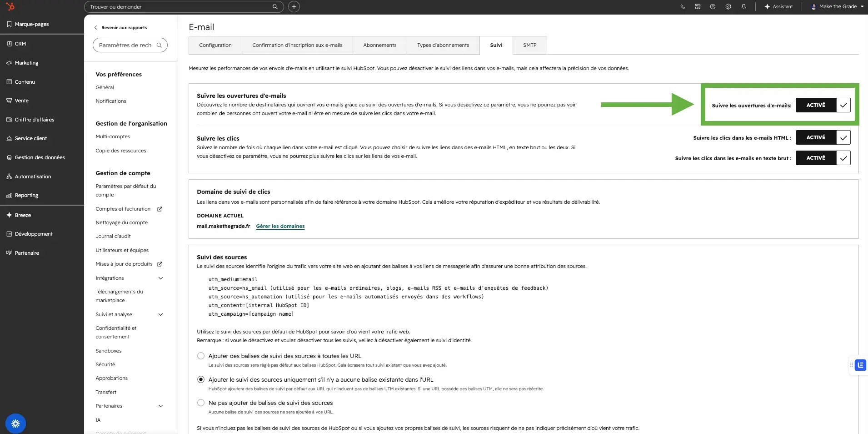
Task: Switch to the Configuration tab
Action: click(215, 45)
